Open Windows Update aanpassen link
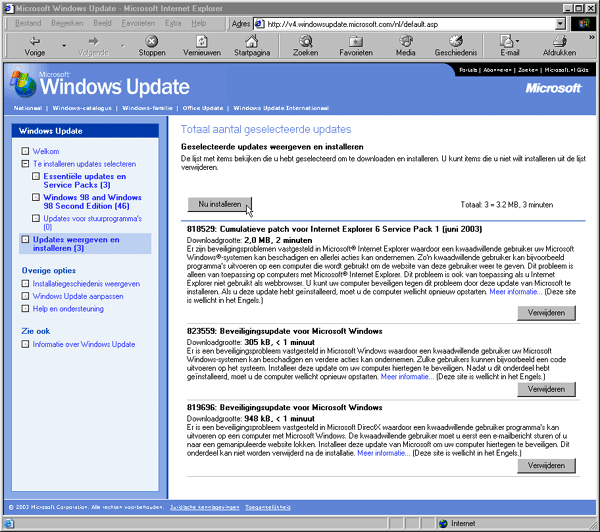Image resolution: width=600 pixels, height=532 pixels. [78, 296]
